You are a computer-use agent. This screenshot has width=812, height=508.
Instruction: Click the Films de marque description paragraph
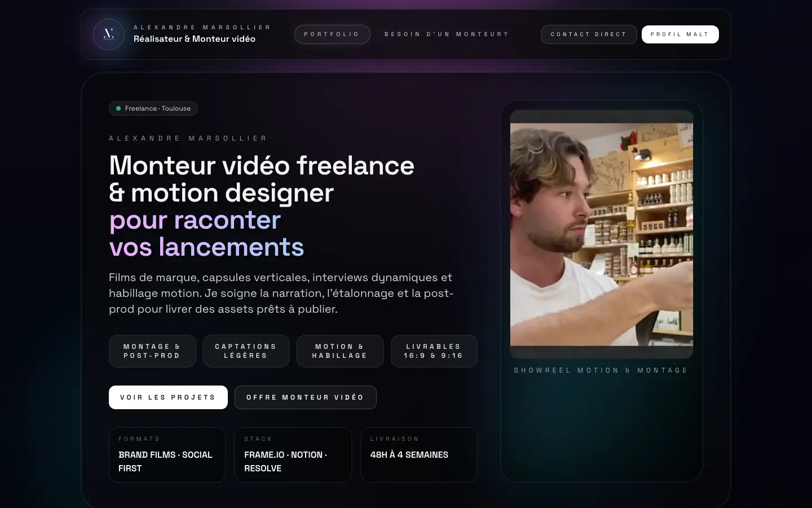pos(281,293)
